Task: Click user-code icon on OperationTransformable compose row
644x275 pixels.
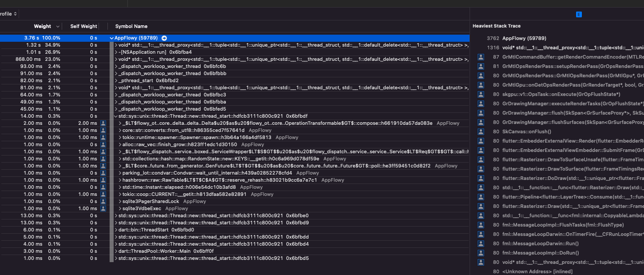Action: coord(103,123)
